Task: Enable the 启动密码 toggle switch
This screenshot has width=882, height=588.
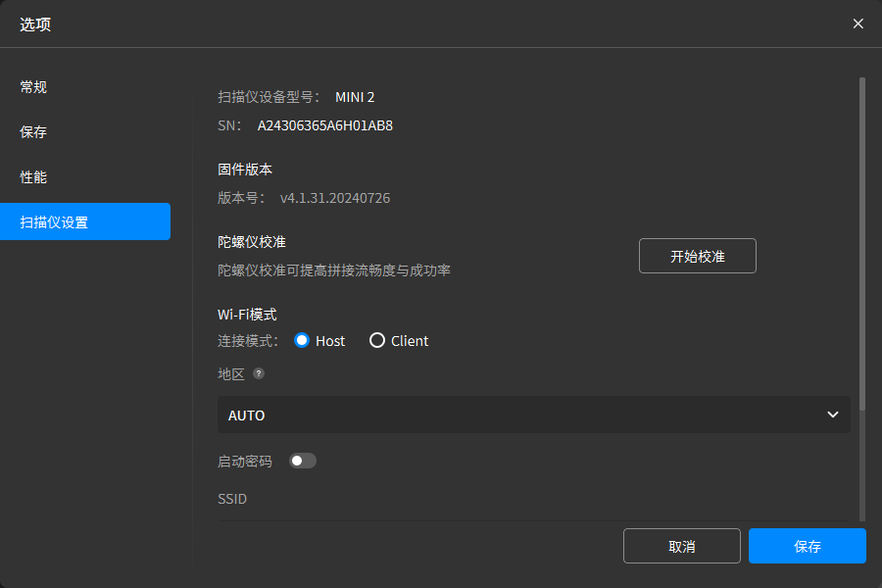Action: pos(303,461)
